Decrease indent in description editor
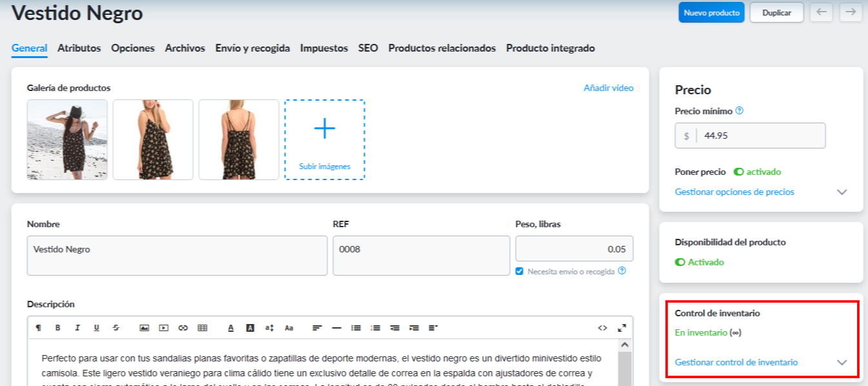 pos(395,328)
